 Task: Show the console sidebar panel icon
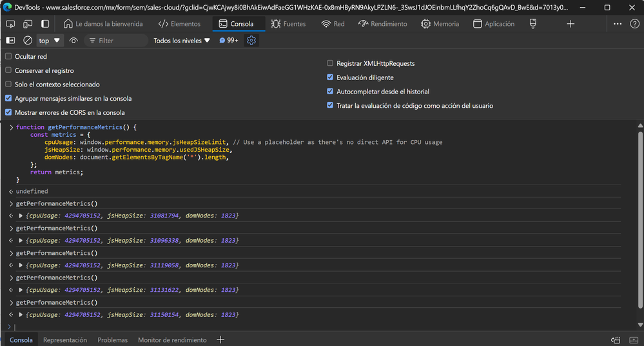[11, 41]
